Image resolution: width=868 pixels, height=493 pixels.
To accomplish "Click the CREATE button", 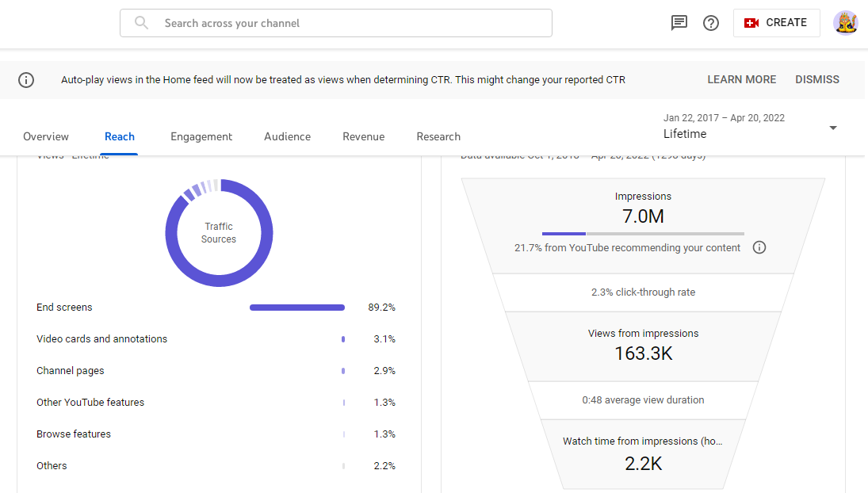I will [776, 23].
